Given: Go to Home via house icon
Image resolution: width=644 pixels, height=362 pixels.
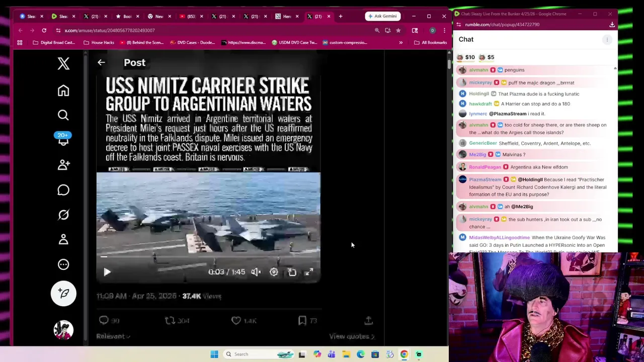Looking at the screenshot, I should pos(63,90).
